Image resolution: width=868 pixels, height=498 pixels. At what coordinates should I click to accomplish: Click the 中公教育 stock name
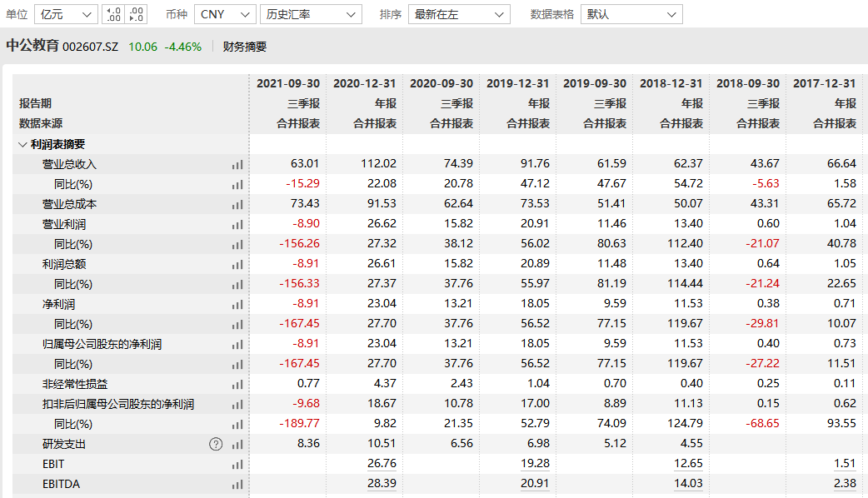click(32, 47)
